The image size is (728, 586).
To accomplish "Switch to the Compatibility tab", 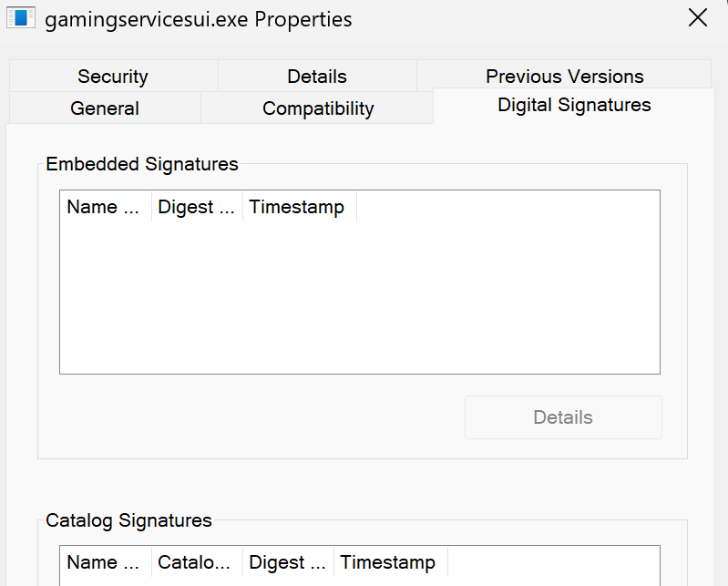I will click(318, 108).
